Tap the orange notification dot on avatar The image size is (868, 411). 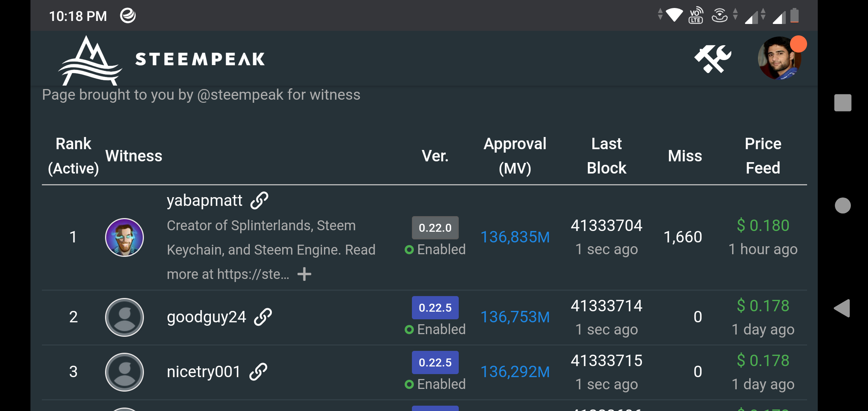tap(798, 44)
